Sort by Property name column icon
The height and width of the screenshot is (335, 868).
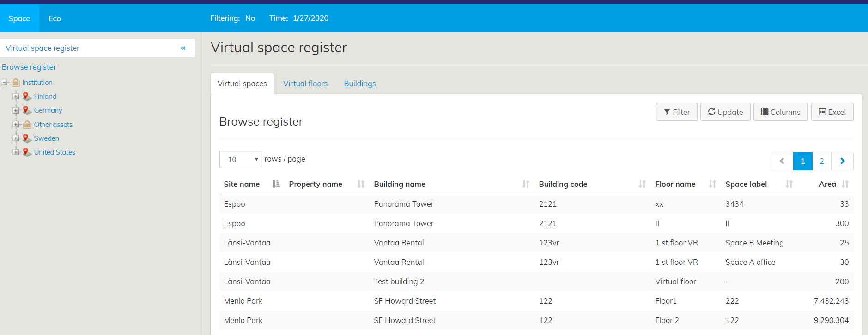[361, 184]
